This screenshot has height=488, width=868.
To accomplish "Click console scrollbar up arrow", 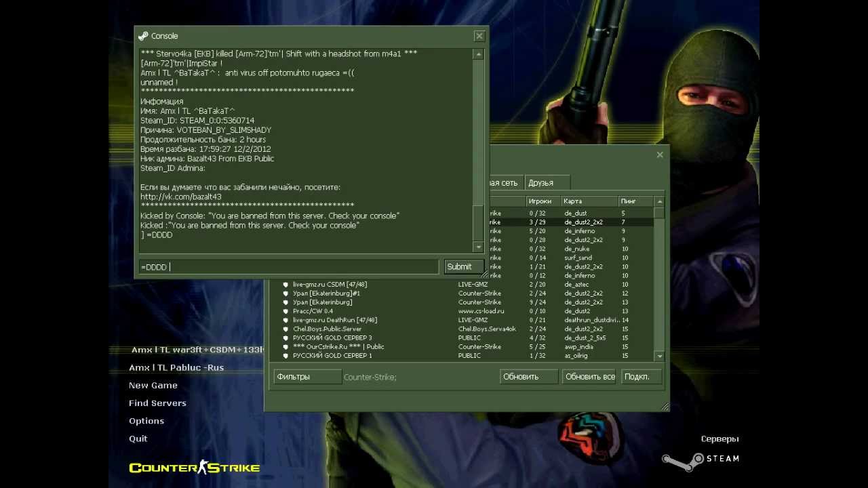I will coord(479,54).
